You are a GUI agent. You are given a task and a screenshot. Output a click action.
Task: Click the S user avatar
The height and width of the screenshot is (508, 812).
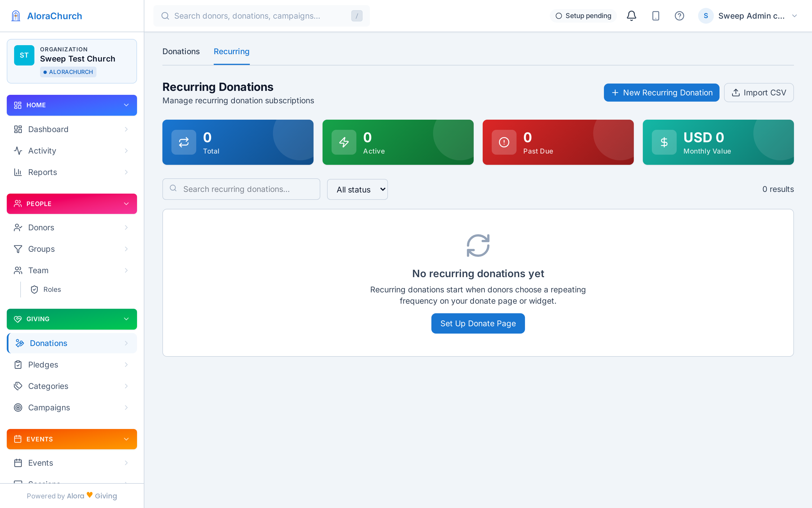[706, 16]
